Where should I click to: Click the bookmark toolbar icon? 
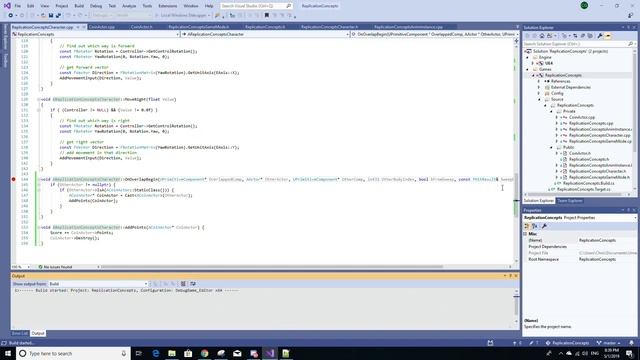pyautogui.click(x=267, y=16)
